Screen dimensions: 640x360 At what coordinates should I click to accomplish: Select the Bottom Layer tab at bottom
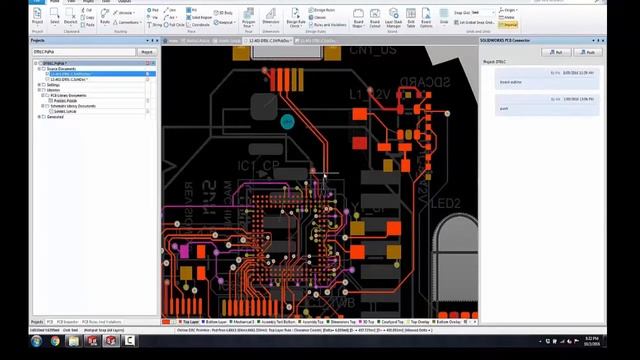(x=214, y=322)
